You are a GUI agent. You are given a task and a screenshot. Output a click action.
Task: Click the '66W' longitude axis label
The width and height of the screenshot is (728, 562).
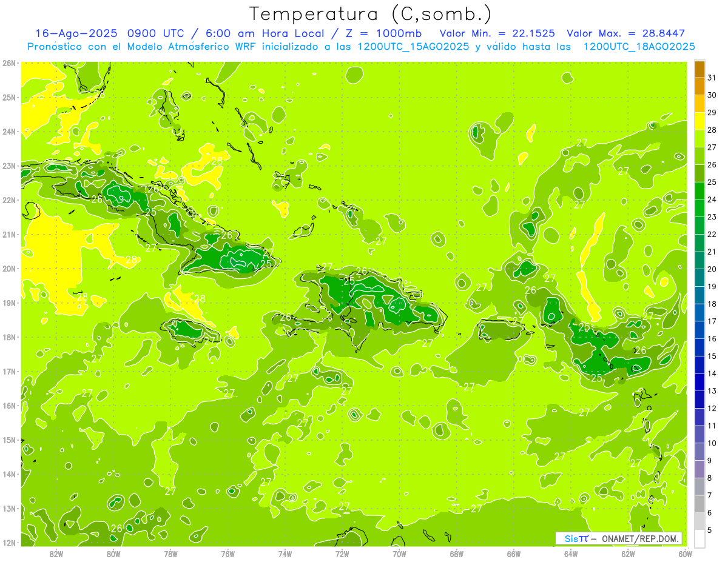513,554
